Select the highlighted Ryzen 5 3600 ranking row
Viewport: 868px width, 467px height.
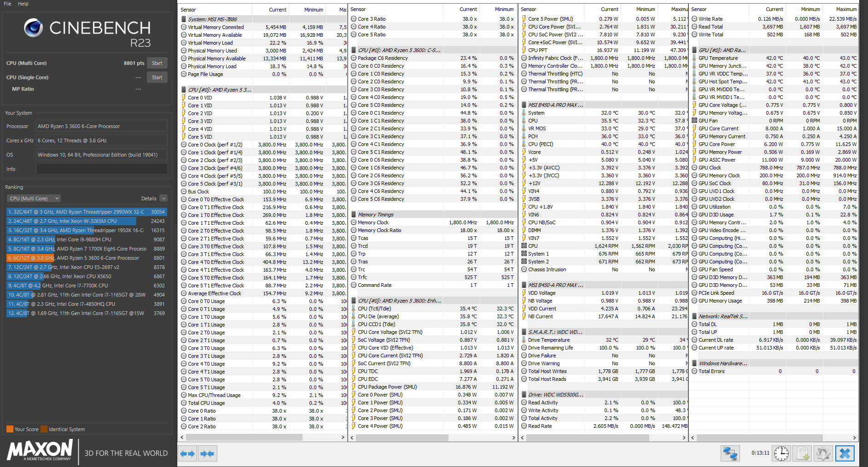click(x=87, y=258)
